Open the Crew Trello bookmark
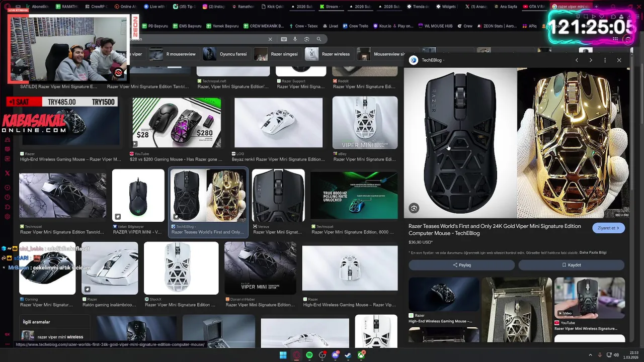Viewport: 644px width, 362px height. click(355, 26)
